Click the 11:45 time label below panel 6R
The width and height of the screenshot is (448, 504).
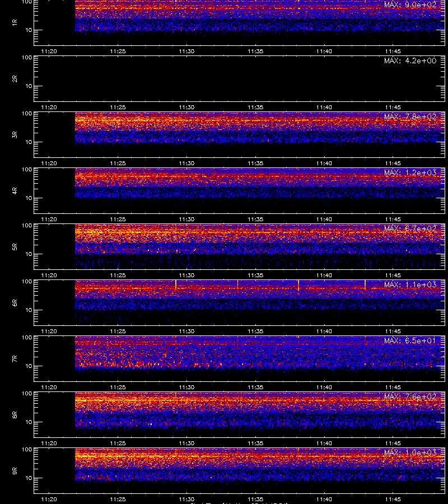tap(393, 332)
